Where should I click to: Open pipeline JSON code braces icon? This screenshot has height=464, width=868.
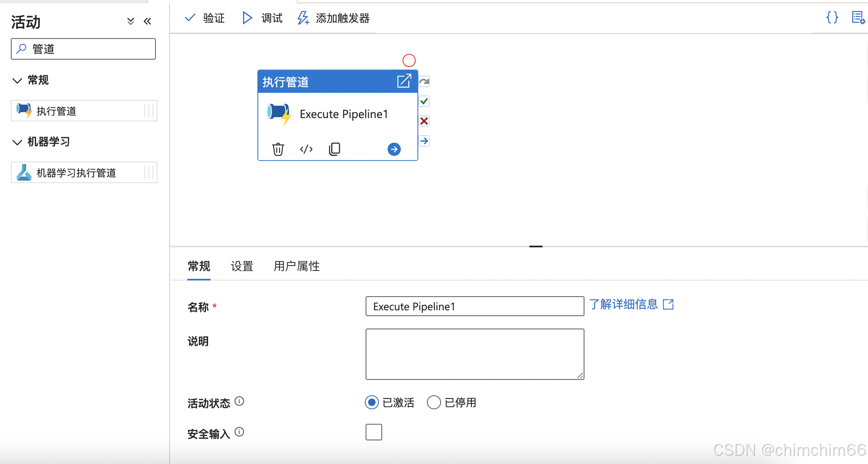click(x=832, y=17)
